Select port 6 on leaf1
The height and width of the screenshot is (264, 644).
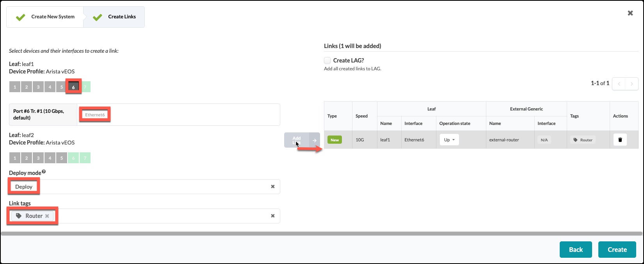coord(73,87)
